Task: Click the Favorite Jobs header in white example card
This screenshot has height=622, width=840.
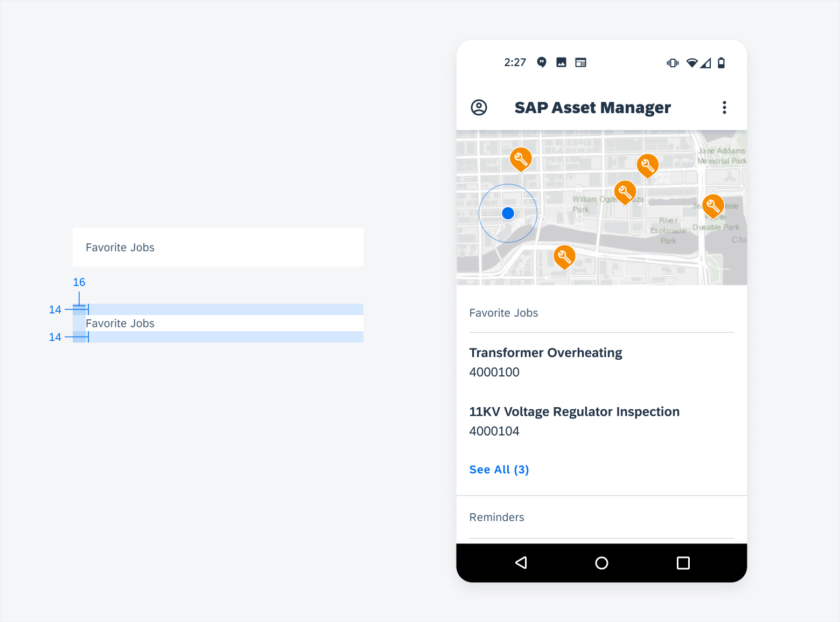Action: pos(120,248)
